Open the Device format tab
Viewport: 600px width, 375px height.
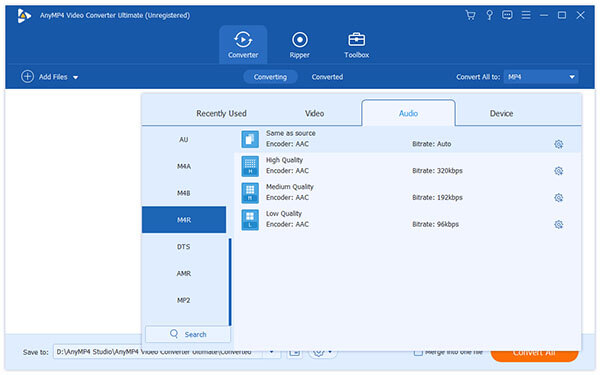pos(501,113)
